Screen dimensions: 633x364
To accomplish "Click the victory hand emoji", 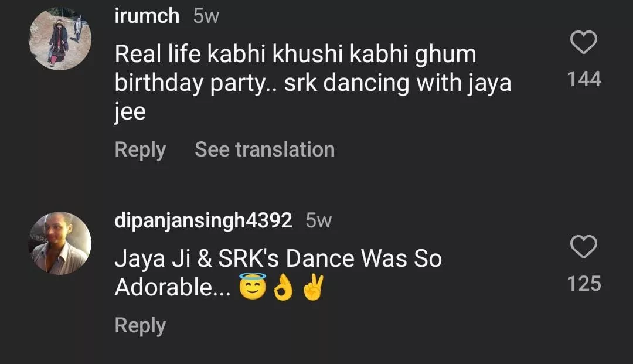I will coord(313,287).
